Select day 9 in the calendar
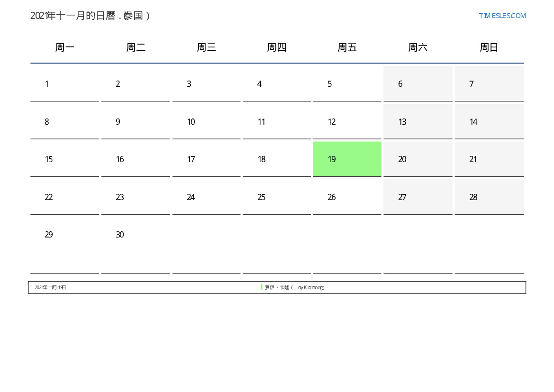554x392 pixels. [136, 122]
